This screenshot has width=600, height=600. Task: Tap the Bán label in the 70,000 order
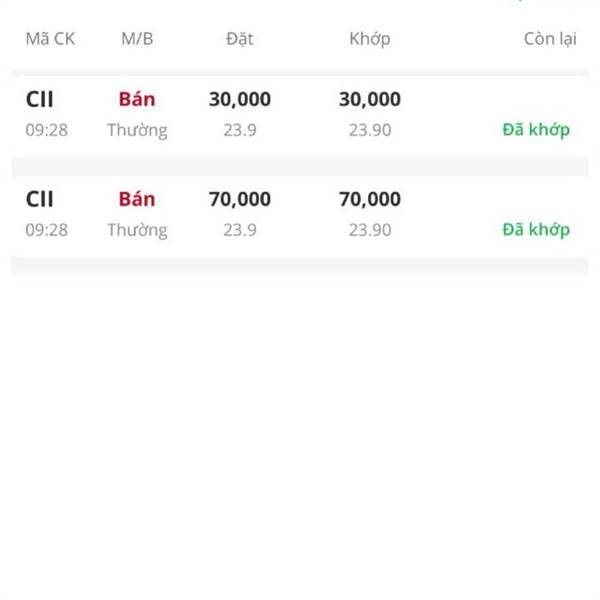137,199
